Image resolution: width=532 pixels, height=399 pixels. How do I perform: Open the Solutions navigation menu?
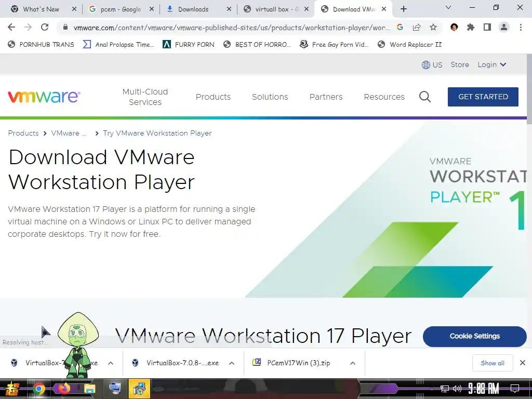(270, 97)
